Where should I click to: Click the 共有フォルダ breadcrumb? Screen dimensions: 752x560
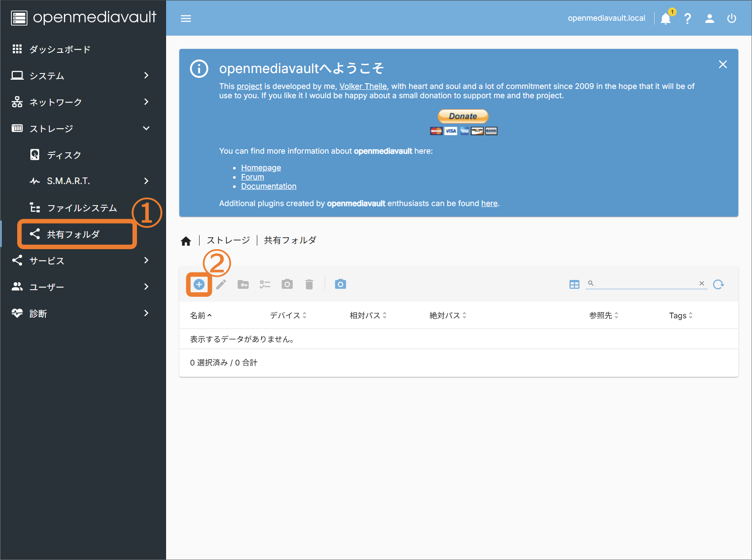290,240
